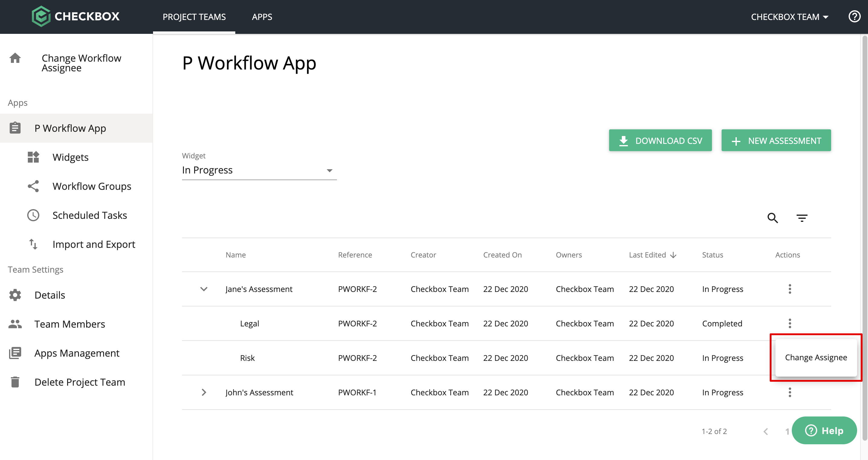This screenshot has height=460, width=868.
Task: Sort table by Owners column header
Action: (569, 255)
